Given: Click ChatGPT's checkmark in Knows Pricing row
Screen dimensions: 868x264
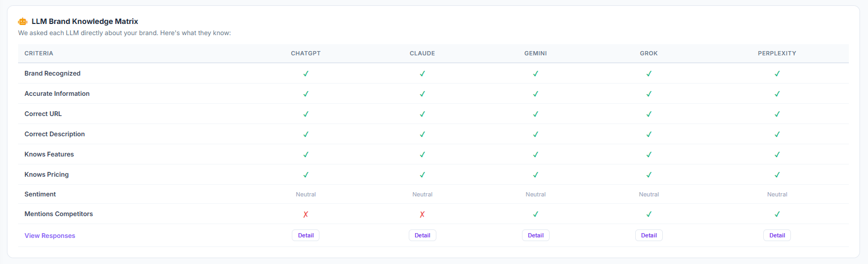Looking at the screenshot, I should click(x=306, y=175).
